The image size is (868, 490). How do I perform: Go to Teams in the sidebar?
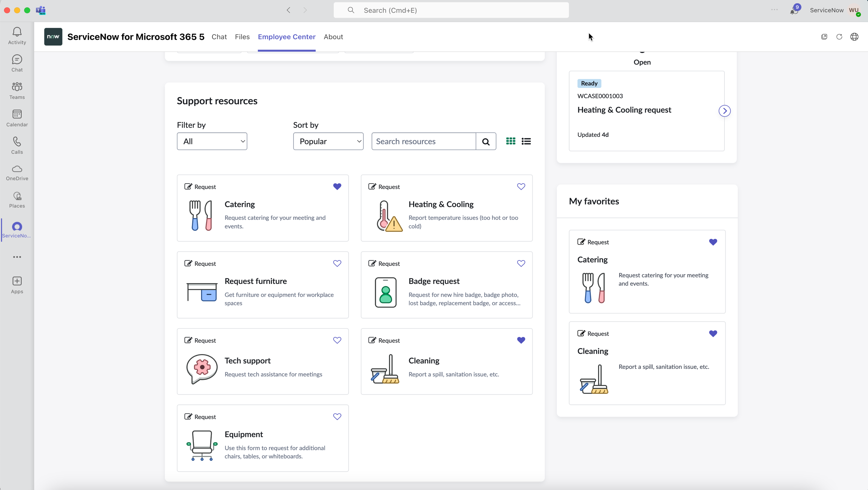click(x=17, y=91)
